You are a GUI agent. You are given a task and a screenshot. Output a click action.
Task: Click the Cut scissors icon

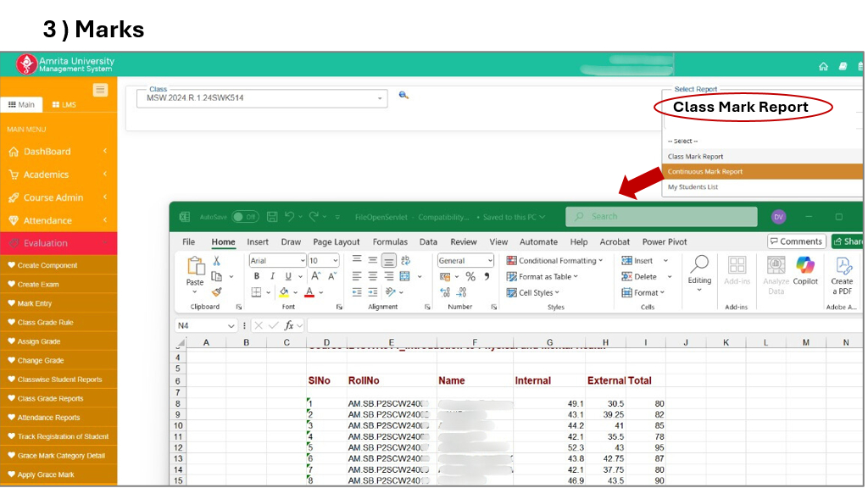pyautogui.click(x=217, y=261)
